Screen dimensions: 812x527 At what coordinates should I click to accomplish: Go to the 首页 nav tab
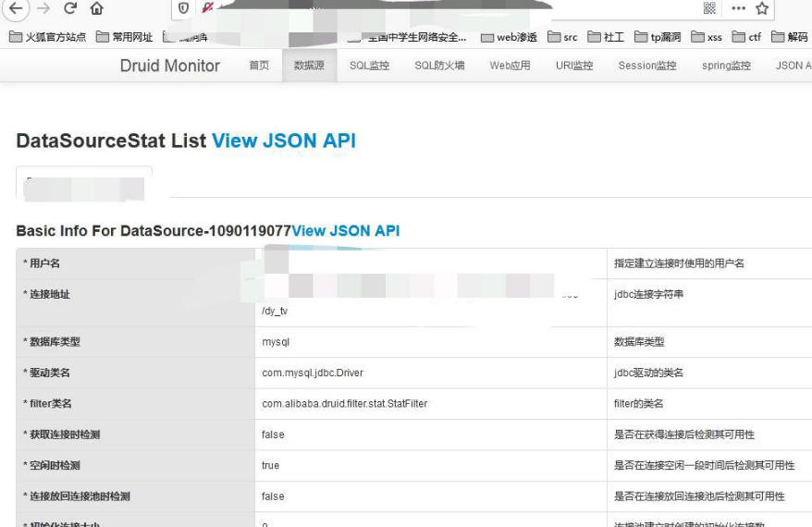point(259,66)
